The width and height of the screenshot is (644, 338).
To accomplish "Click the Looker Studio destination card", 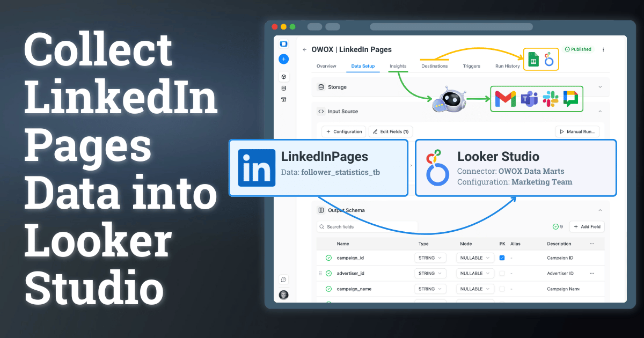I will point(516,168).
